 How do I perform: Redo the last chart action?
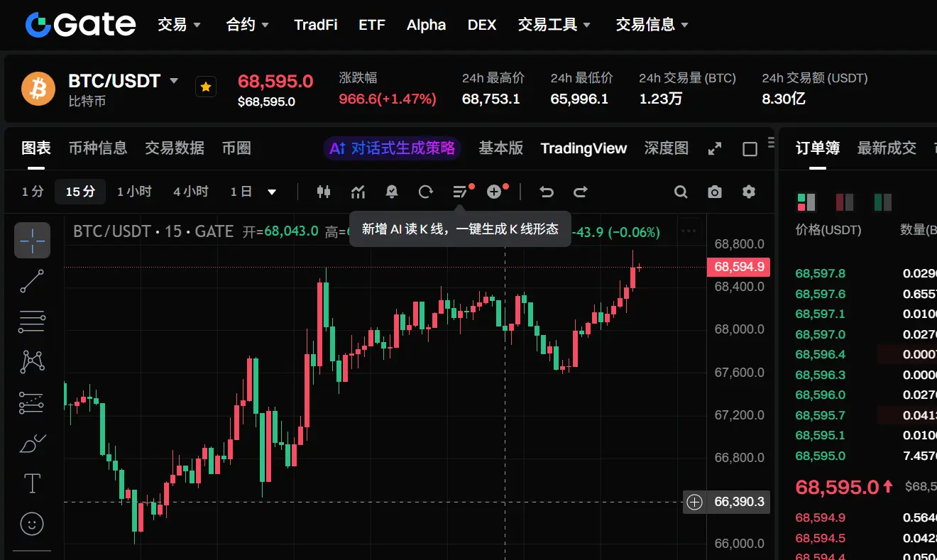click(581, 192)
